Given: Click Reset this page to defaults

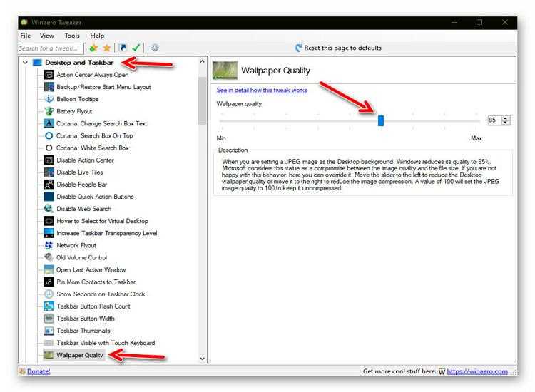Looking at the screenshot, I should (338, 48).
